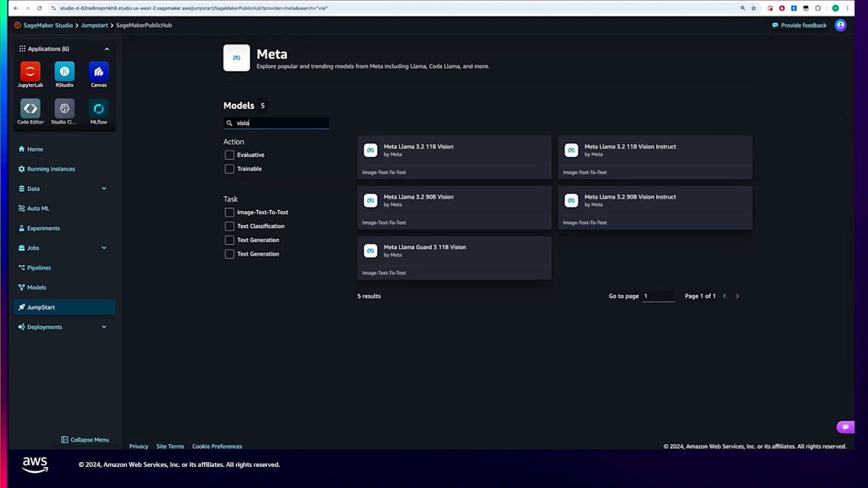Click the zoom magnifier icon in the address bar

coord(743,8)
